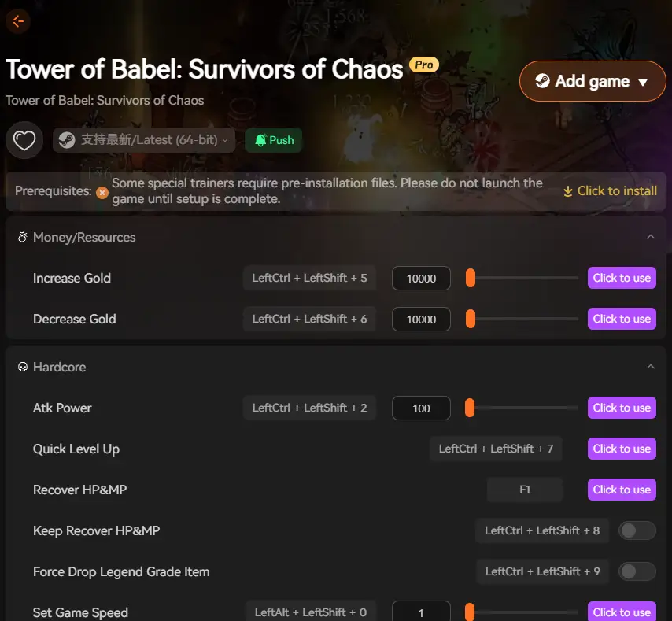
Task: Click the skull icon beside Hardcore
Action: pos(22,367)
